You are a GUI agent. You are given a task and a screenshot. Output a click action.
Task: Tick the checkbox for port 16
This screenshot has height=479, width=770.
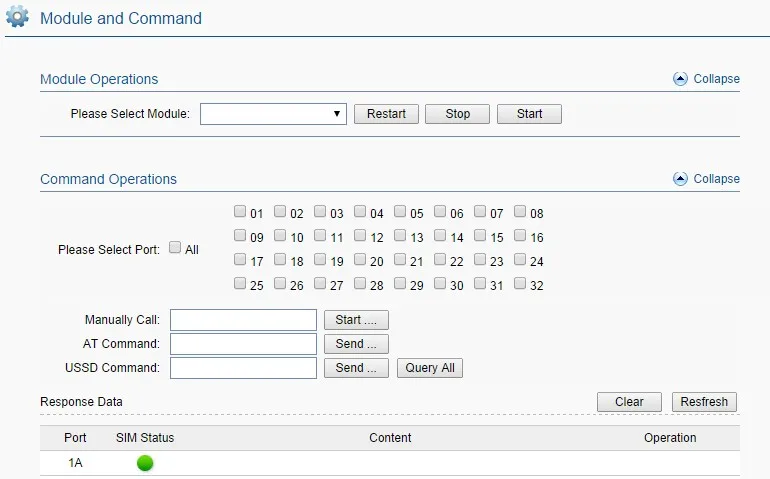pyautogui.click(x=520, y=237)
